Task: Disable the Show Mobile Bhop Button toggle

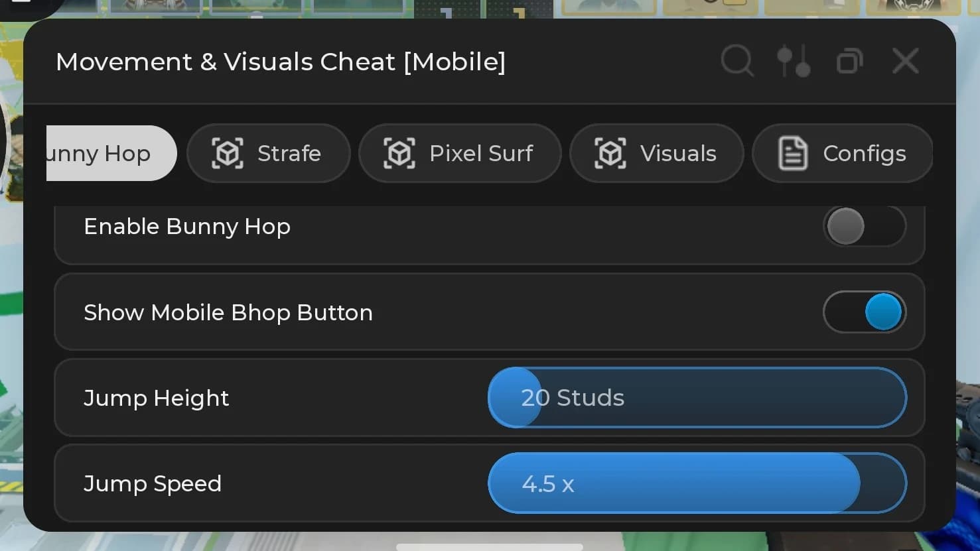Action: point(865,312)
